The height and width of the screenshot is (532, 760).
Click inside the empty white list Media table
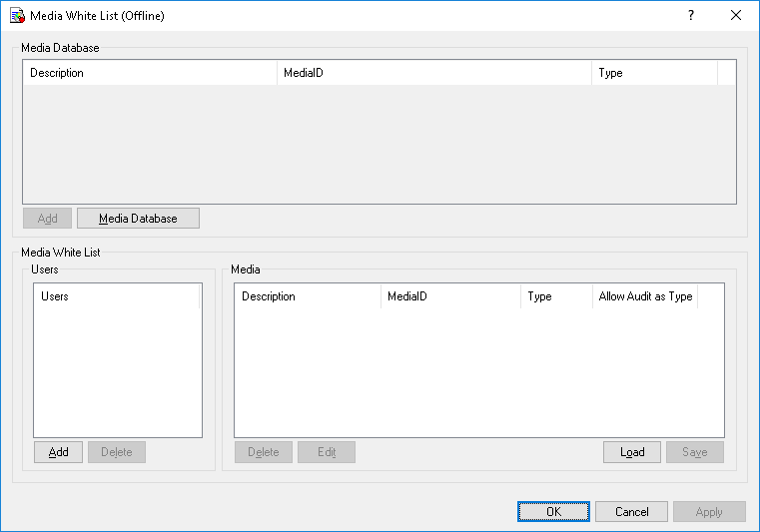point(478,369)
